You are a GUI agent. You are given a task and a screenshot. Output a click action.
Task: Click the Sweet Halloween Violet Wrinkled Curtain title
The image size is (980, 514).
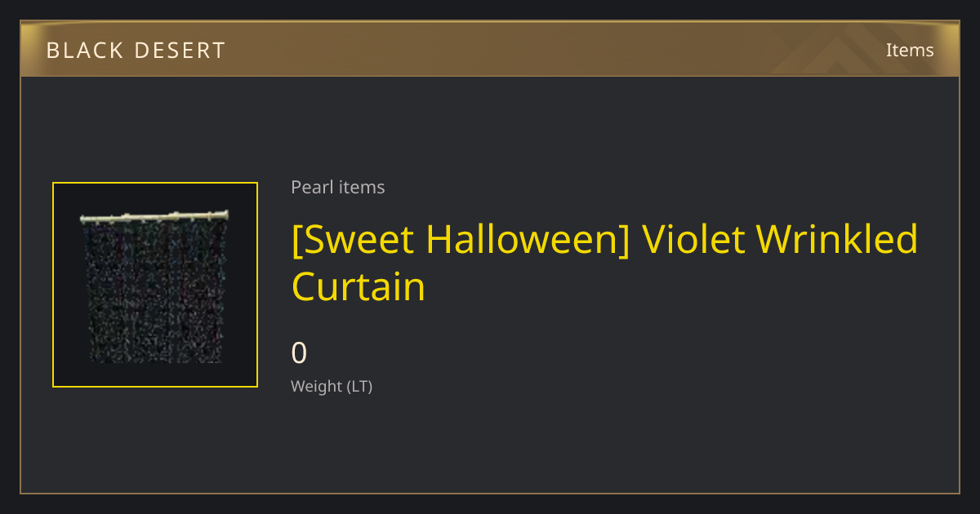[x=605, y=263]
